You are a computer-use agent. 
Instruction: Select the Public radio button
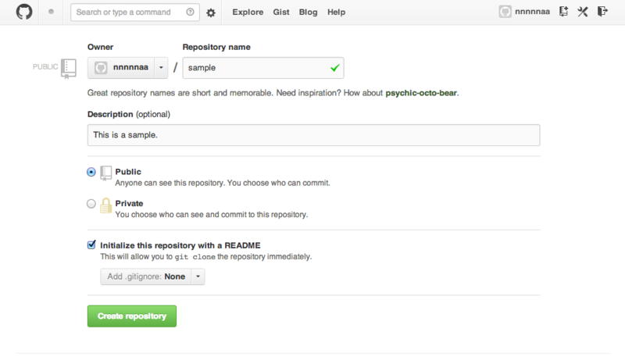91,172
